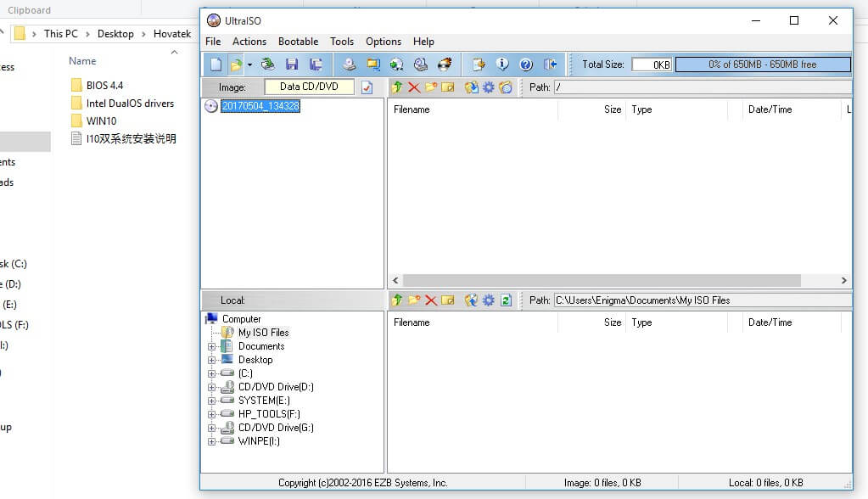The image size is (868, 499).
Task: Sort image list by Filename column header
Action: 473,109
